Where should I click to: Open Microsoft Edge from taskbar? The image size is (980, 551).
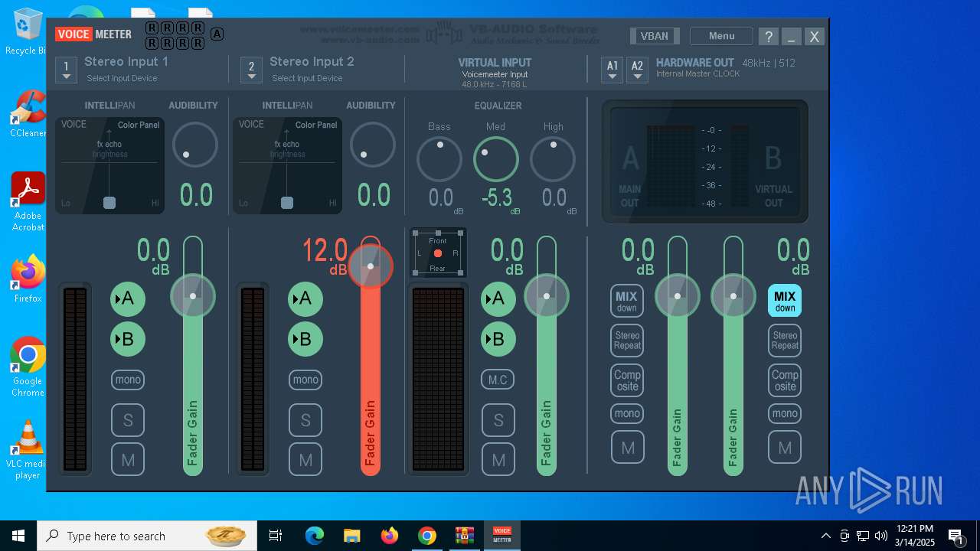[315, 536]
